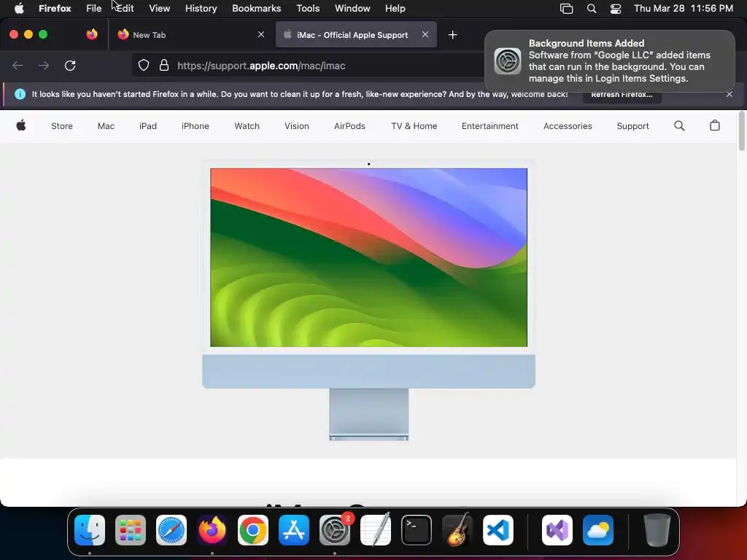The width and height of the screenshot is (747, 560).
Task: Launch Visual Studio Code from the Dock
Action: tap(498, 530)
